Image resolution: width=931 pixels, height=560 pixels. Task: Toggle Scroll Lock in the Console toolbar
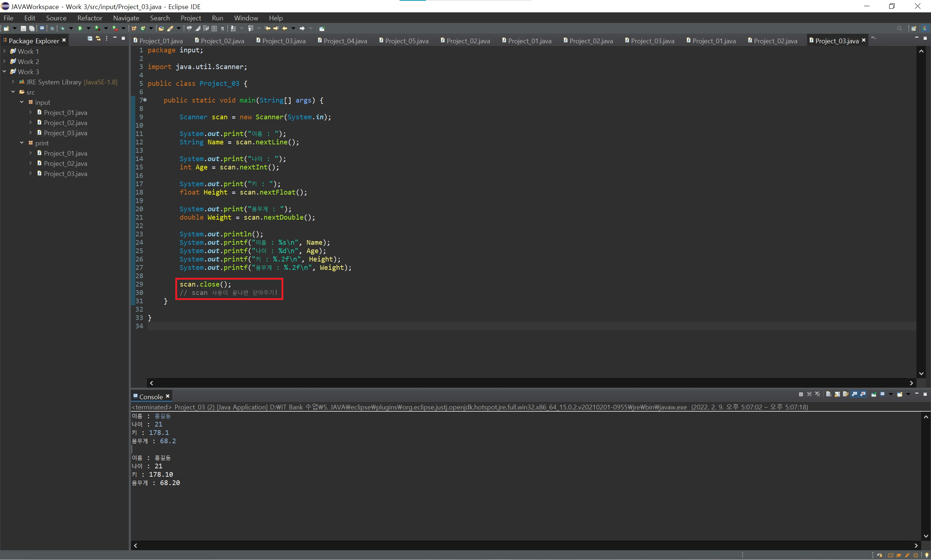coord(837,394)
